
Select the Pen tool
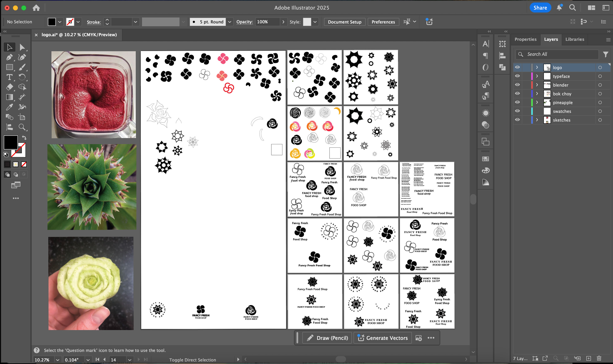point(9,57)
